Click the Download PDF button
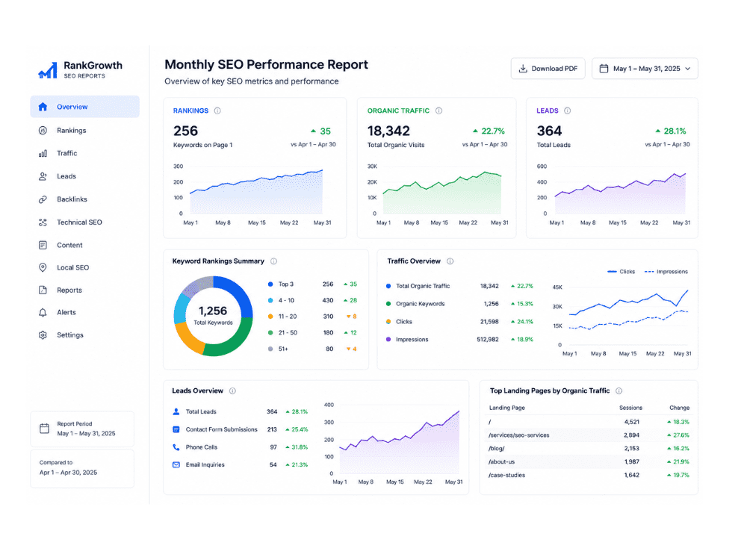The image size is (747, 560). (548, 69)
